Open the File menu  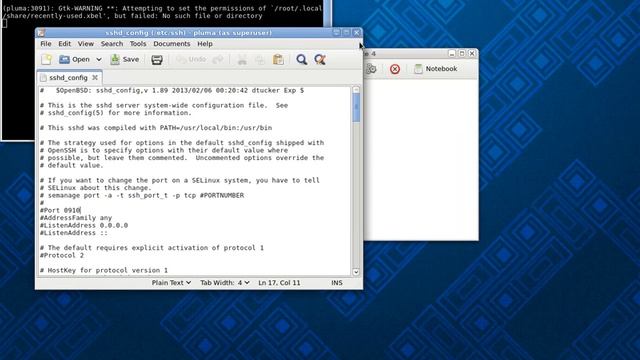[46, 44]
